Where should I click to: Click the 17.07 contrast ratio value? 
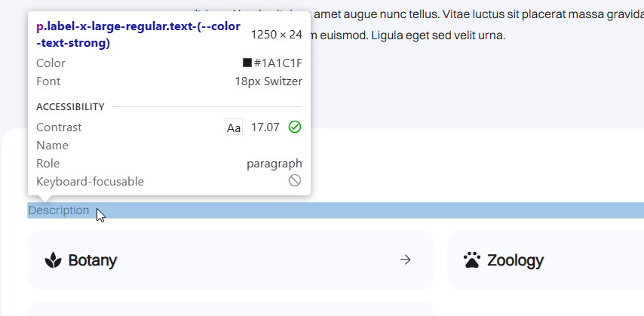pos(265,127)
